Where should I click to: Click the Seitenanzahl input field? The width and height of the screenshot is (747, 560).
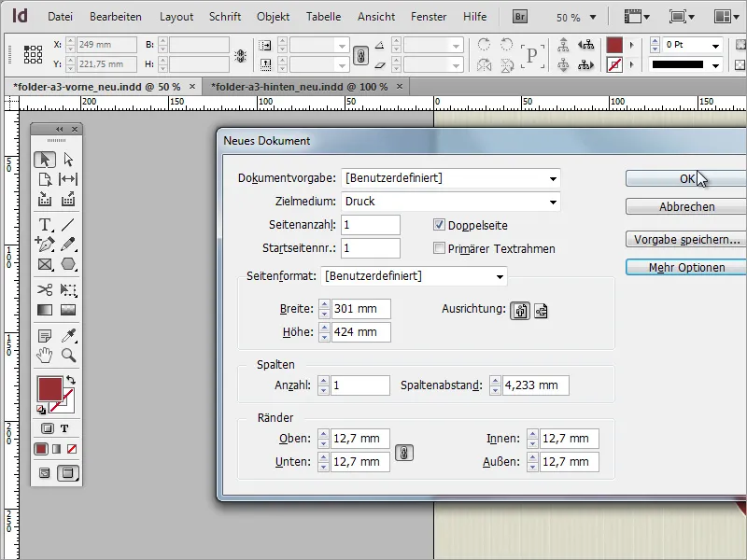tap(371, 225)
